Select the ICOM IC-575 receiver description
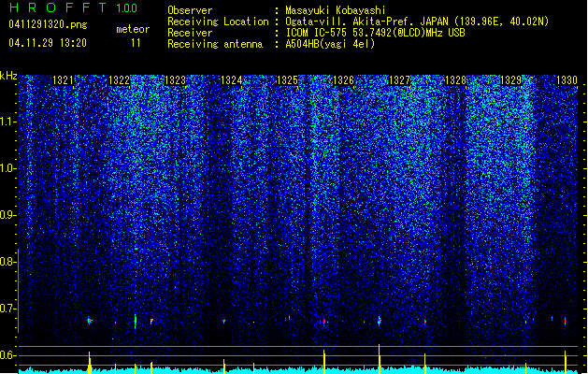Viewport: 588px width, 374px height. 376,33
